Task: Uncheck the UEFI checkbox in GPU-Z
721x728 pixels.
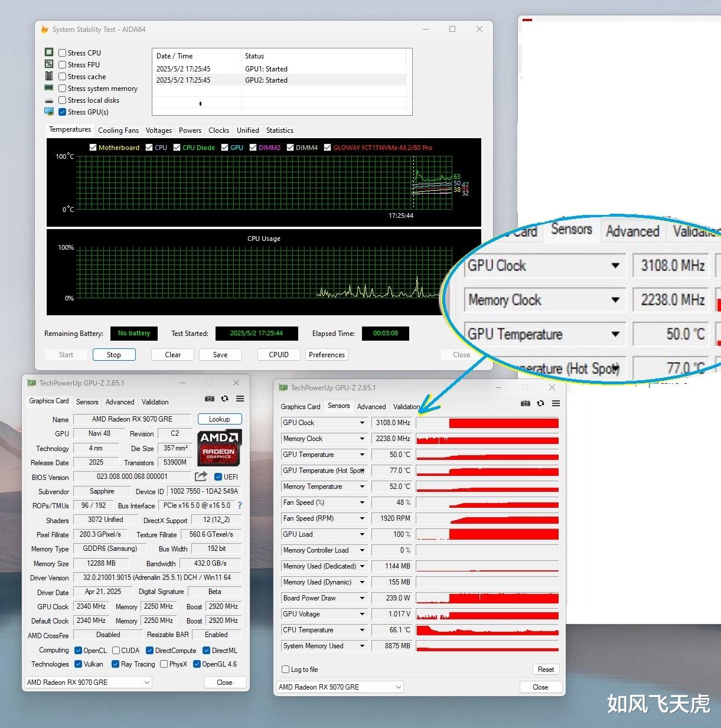Action: (218, 476)
